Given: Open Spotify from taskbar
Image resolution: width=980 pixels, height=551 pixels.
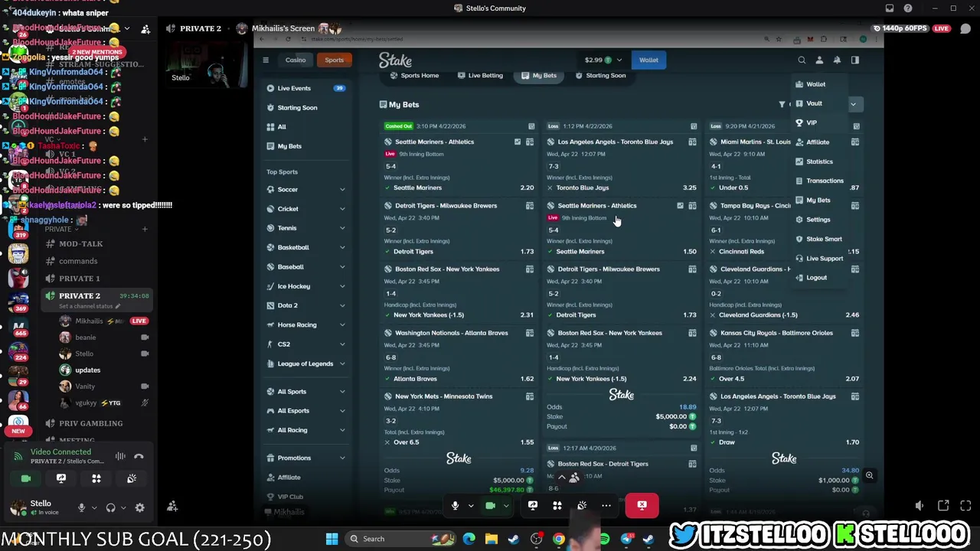Looking at the screenshot, I should pyautogui.click(x=604, y=539).
